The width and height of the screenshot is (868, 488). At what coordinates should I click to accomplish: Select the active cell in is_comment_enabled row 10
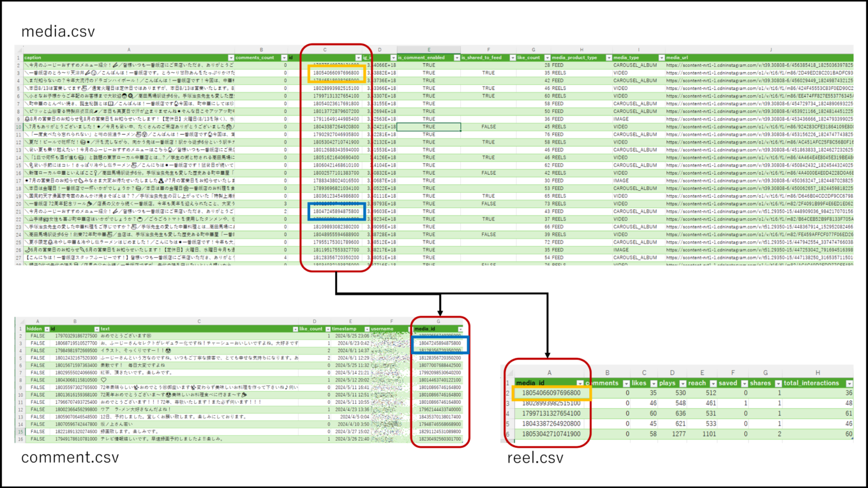pyautogui.click(x=428, y=127)
